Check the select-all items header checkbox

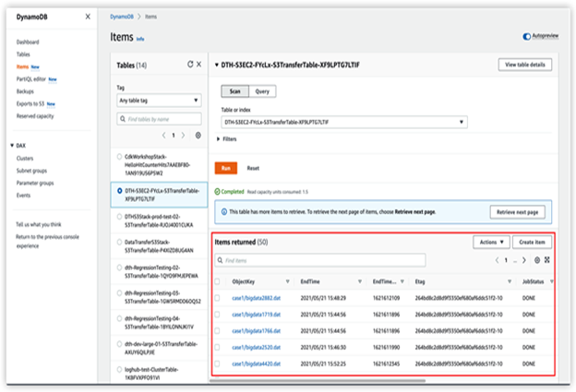tap(217, 281)
